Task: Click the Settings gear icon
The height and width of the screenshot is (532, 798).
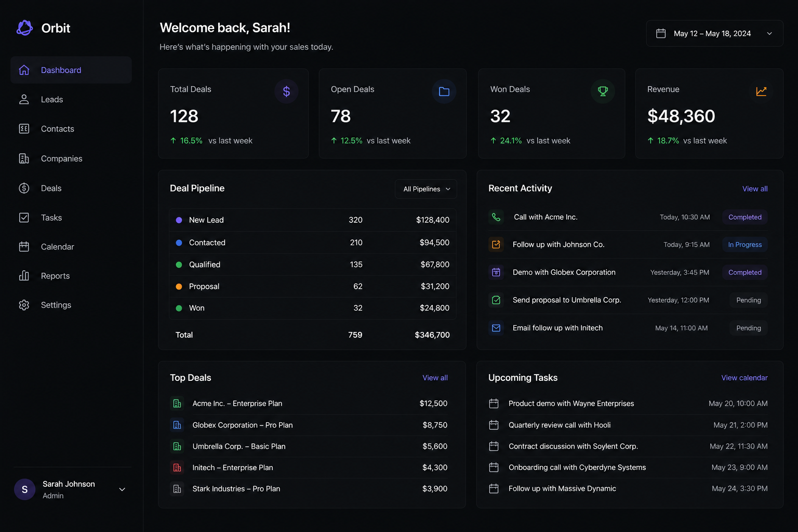Action: (x=24, y=305)
